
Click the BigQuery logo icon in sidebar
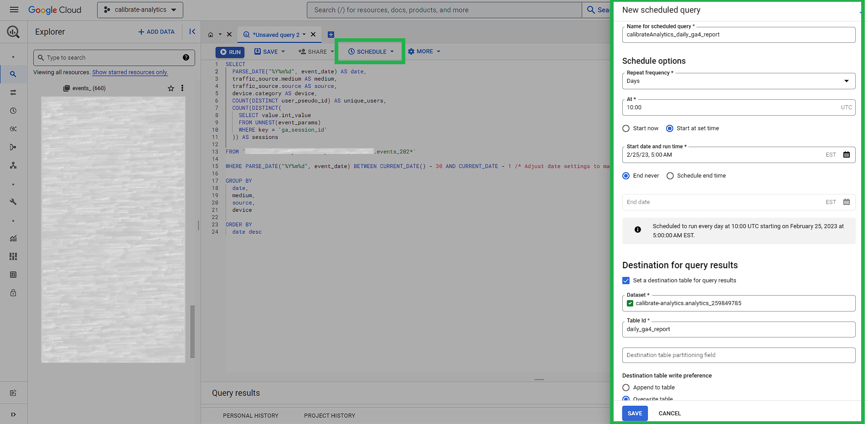click(x=13, y=32)
